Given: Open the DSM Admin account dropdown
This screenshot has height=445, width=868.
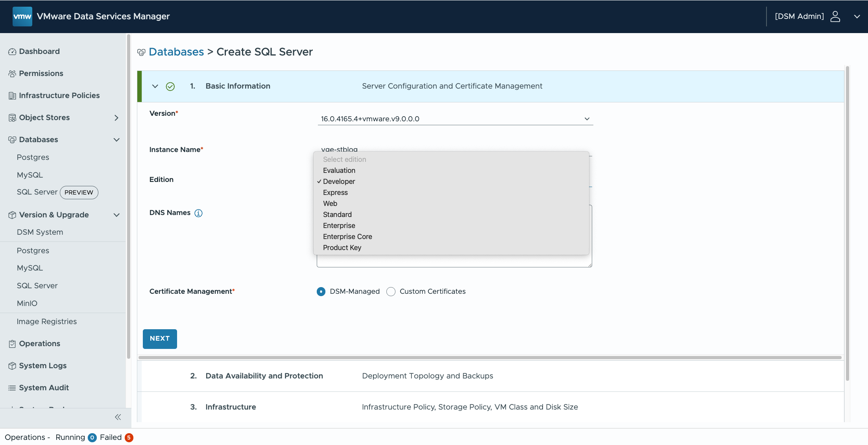Looking at the screenshot, I should 857,17.
